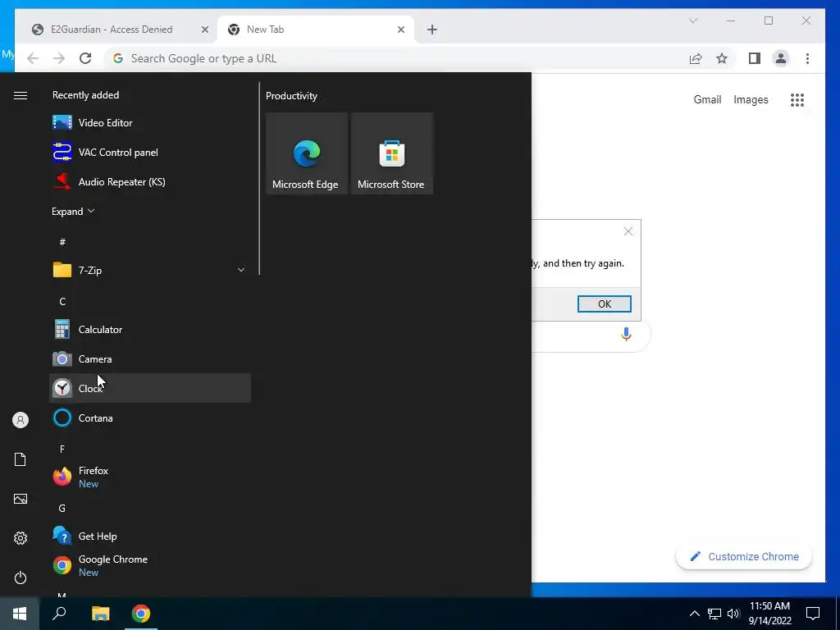
Task: Click Chrome back arrow
Action: (33, 58)
